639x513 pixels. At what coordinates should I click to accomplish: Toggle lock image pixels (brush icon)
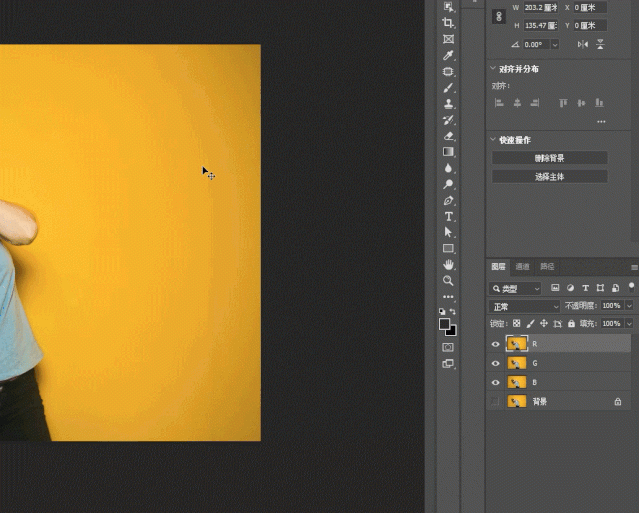[x=530, y=324]
